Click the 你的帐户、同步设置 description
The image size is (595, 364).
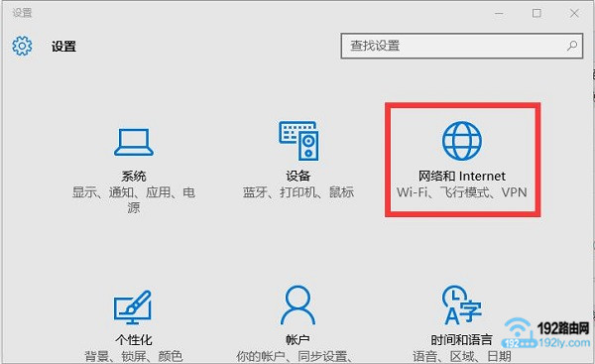(296, 356)
